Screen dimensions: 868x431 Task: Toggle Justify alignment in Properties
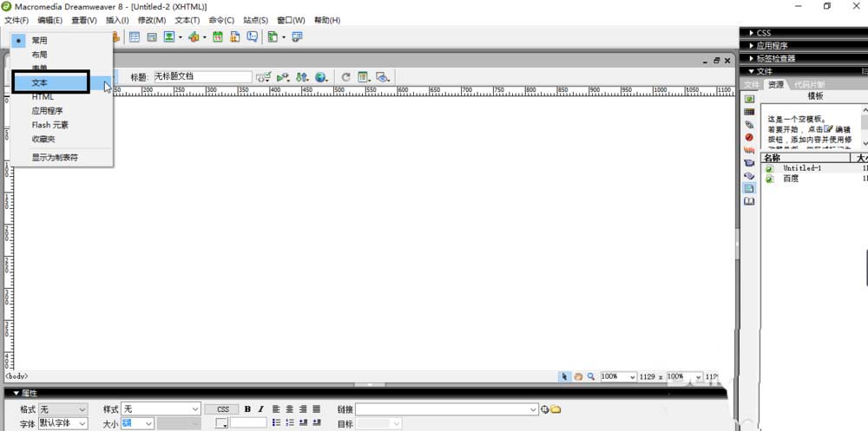316,409
